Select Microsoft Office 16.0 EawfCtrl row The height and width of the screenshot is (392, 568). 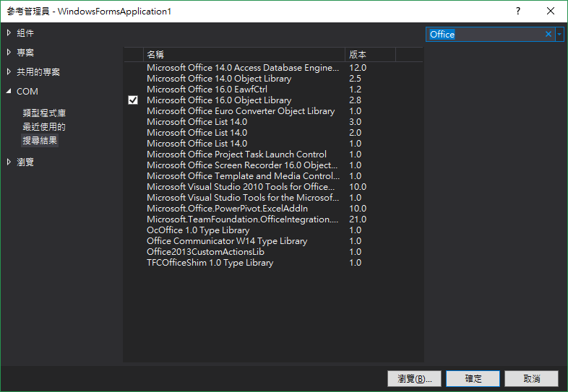click(x=273, y=90)
